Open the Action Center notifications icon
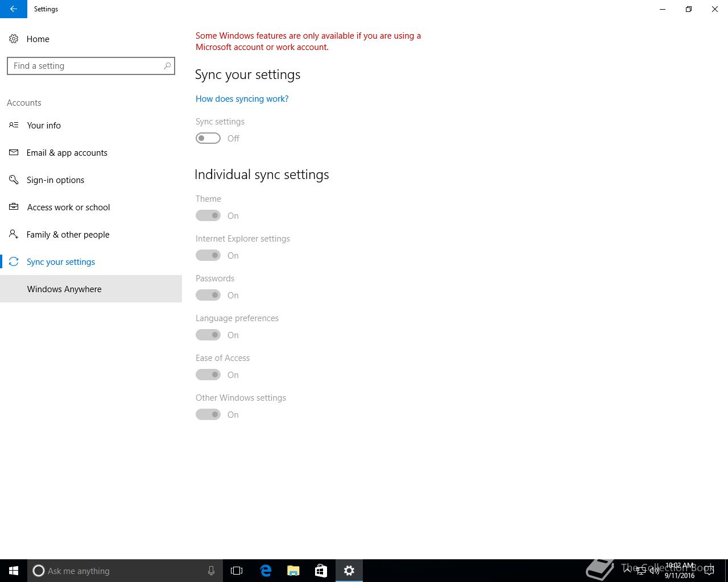Screen dimensions: 728x582 click(x=709, y=571)
